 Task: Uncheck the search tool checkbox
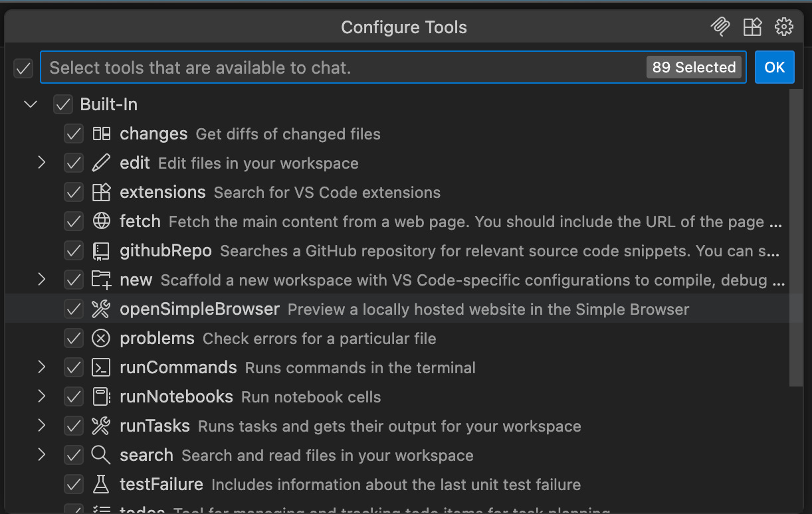pos(74,456)
